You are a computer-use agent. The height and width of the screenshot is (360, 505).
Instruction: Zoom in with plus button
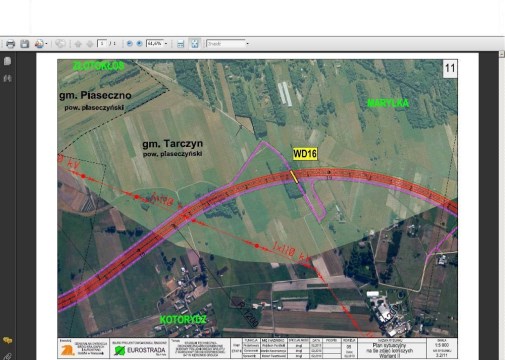(x=139, y=44)
